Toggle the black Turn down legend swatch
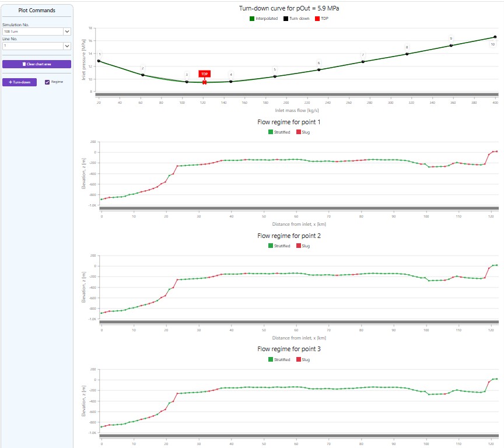504x448 pixels. coord(286,19)
